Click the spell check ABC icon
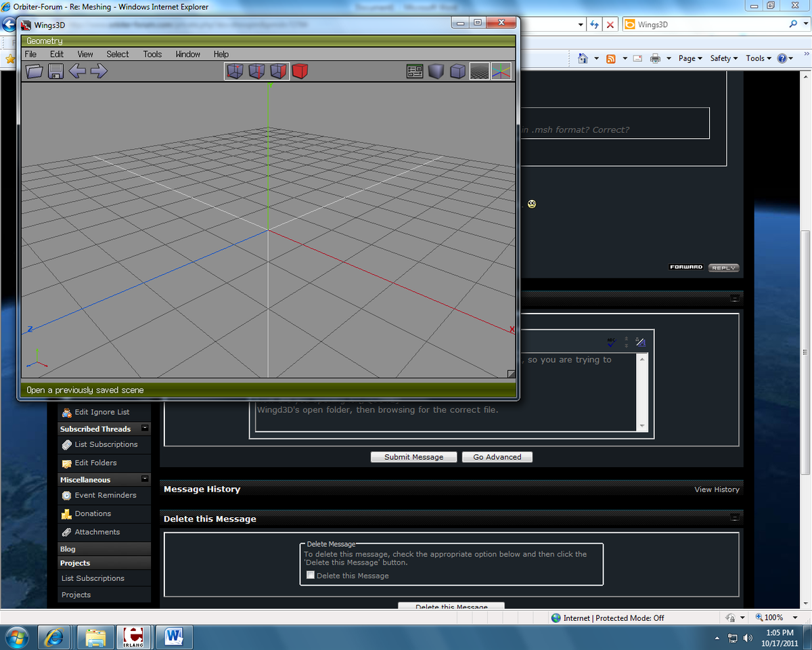Image resolution: width=812 pixels, height=650 pixels. 612,342
